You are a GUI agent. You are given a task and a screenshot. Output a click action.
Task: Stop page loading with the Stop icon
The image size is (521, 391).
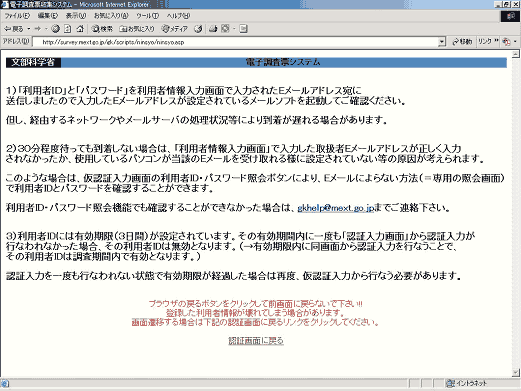click(56, 29)
